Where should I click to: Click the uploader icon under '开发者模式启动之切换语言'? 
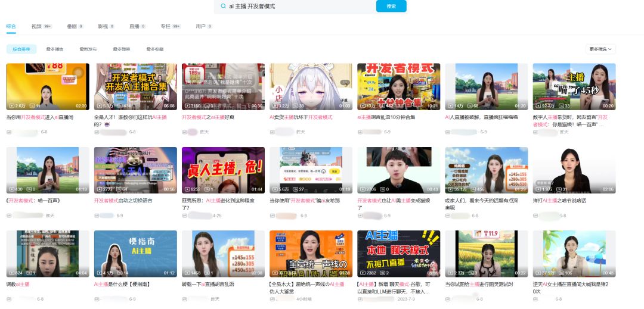[x=97, y=216]
